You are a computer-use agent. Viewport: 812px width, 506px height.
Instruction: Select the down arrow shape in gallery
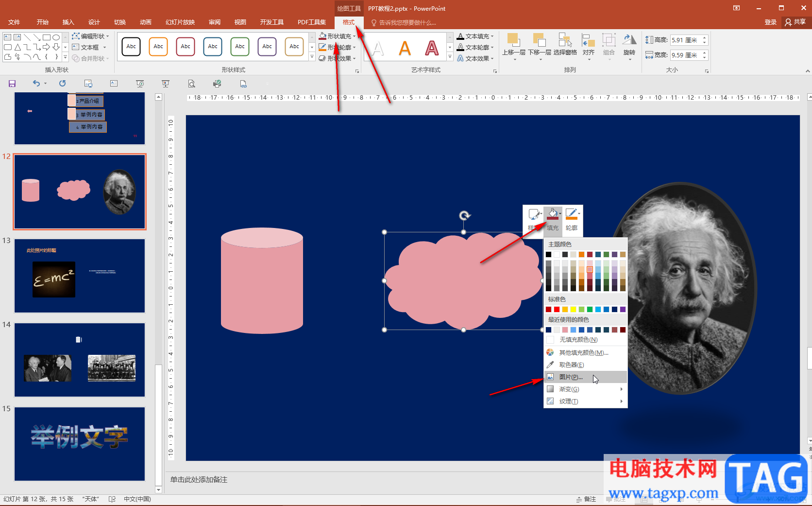(56, 47)
